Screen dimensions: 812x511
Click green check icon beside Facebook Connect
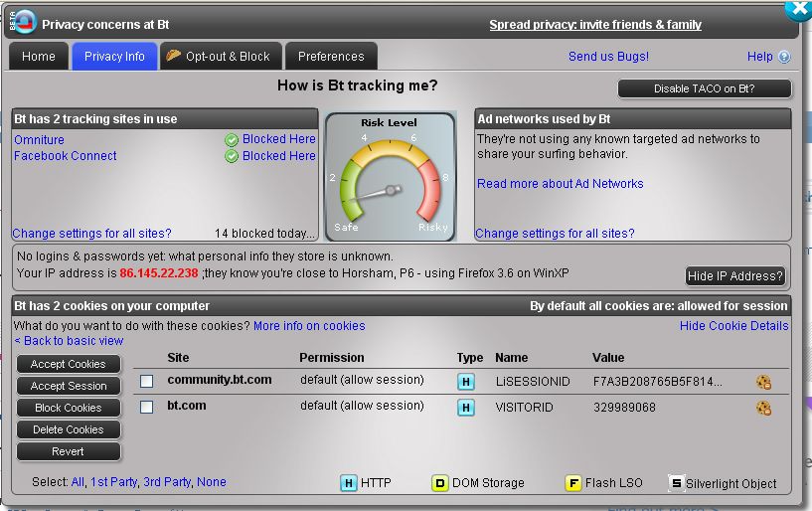pos(232,156)
